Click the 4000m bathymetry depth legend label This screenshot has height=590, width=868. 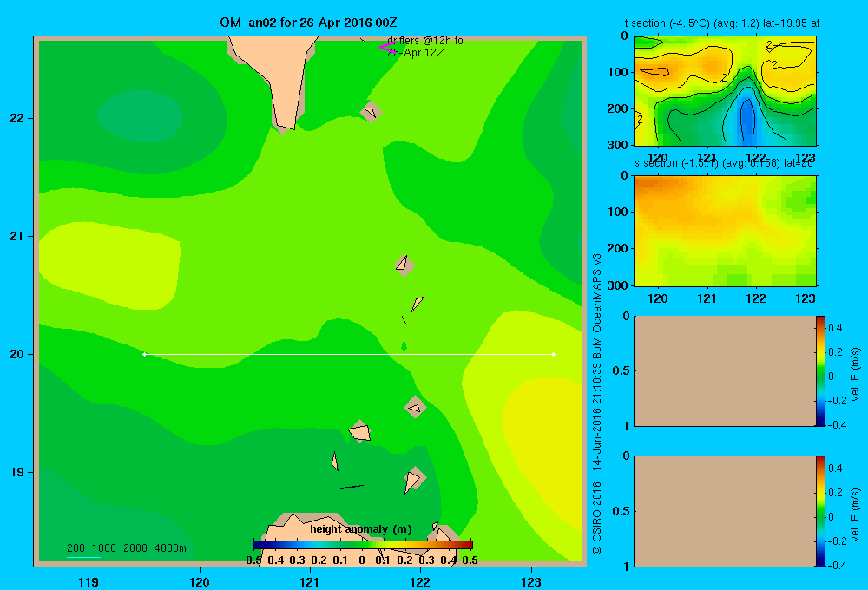[170, 548]
